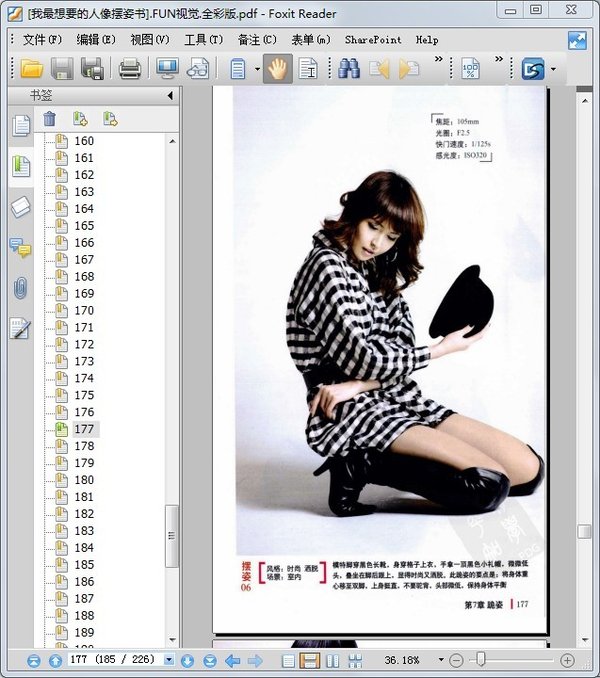The height and width of the screenshot is (678, 600).
Task: Open the SharePoint menu
Action: click(373, 40)
